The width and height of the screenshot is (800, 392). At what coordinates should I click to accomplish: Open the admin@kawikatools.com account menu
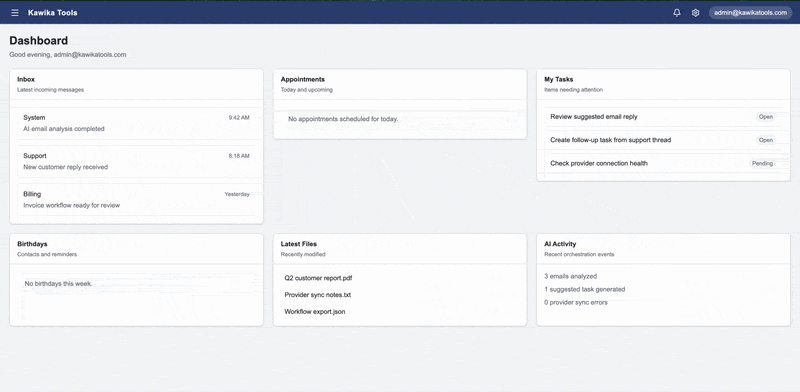tap(750, 13)
